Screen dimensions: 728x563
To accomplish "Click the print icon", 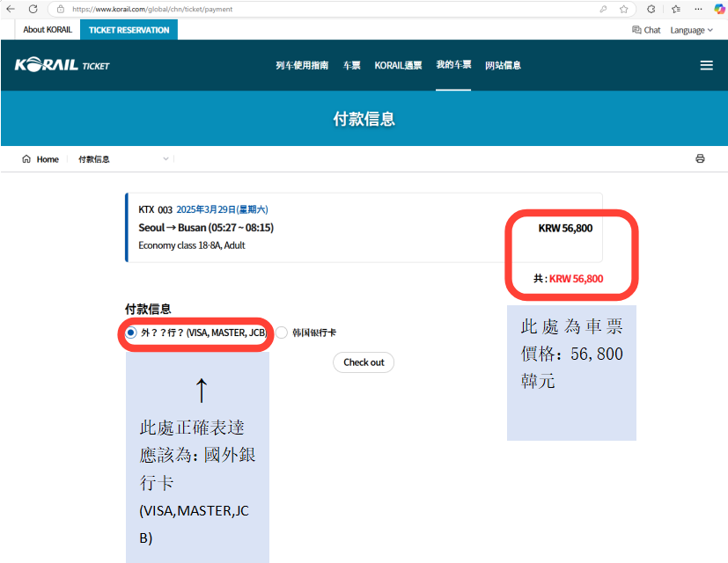I will click(x=700, y=159).
